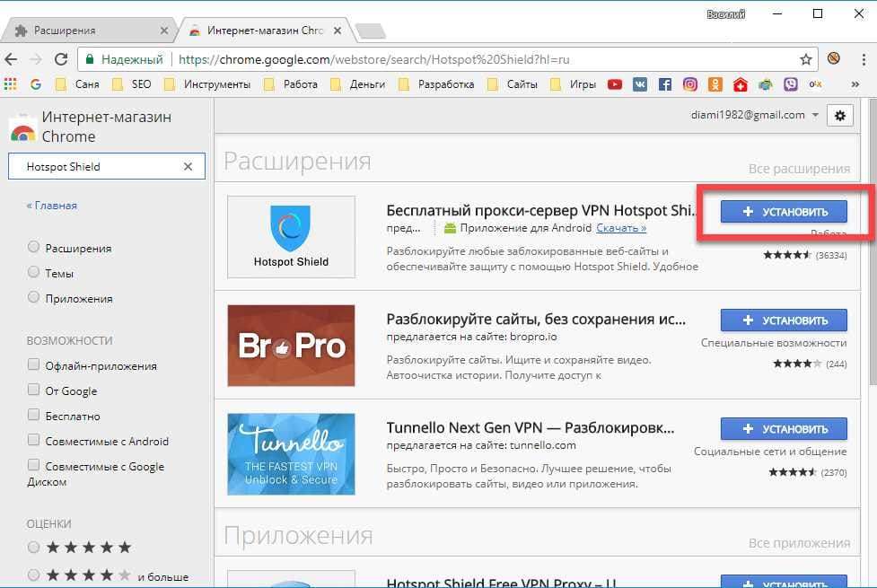This screenshot has width=877, height=588.
Task: Open the Инструменты bookmarks folder
Action: pyautogui.click(x=207, y=84)
